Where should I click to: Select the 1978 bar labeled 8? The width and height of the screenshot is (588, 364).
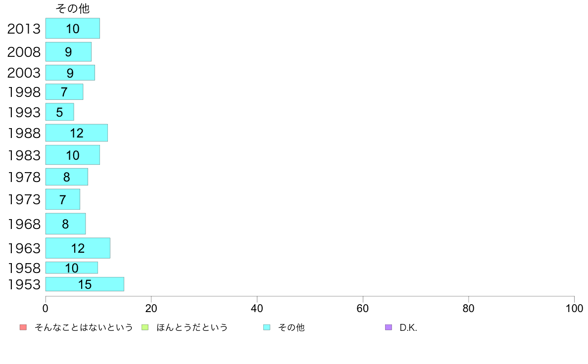click(67, 177)
